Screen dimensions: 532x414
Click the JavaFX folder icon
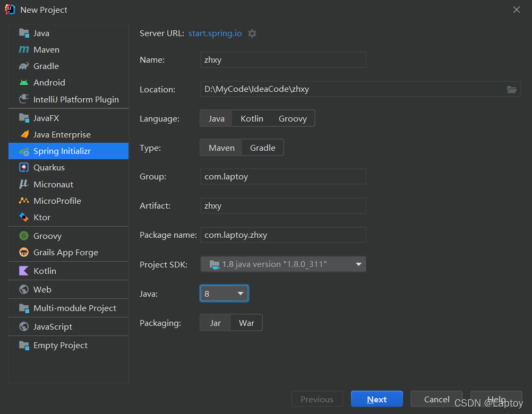pos(24,118)
